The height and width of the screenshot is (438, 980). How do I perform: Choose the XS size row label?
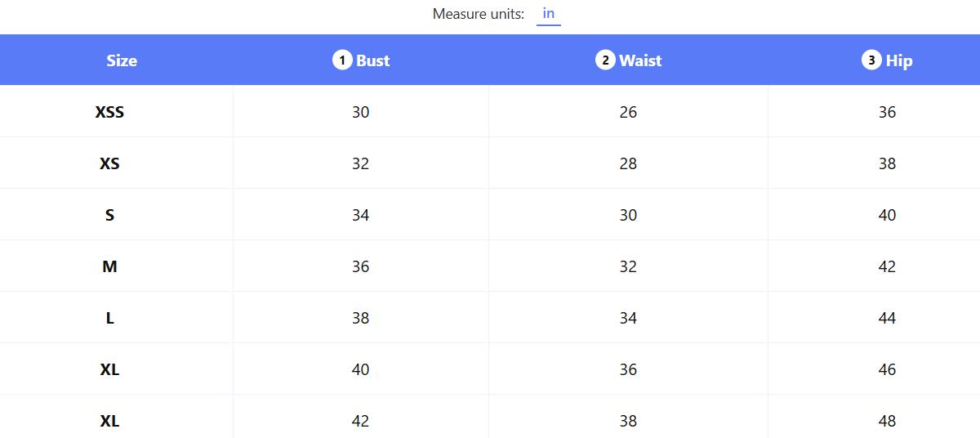coord(109,163)
